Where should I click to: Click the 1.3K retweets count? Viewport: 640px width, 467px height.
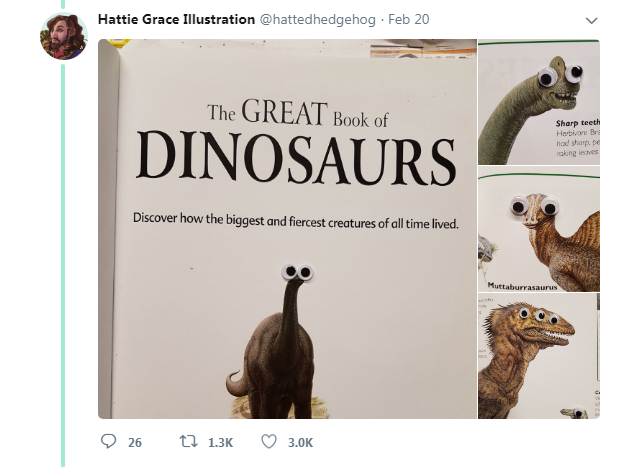click(x=220, y=442)
